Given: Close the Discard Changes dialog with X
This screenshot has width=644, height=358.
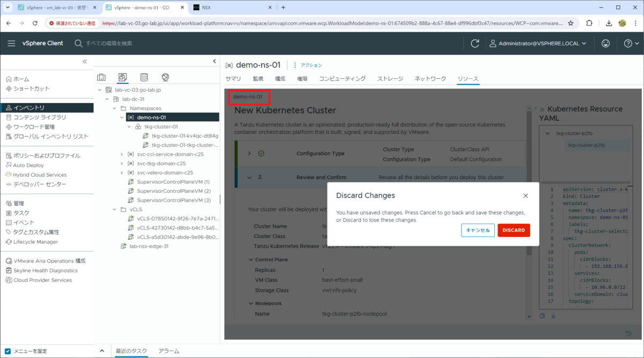Looking at the screenshot, I should pos(525,196).
